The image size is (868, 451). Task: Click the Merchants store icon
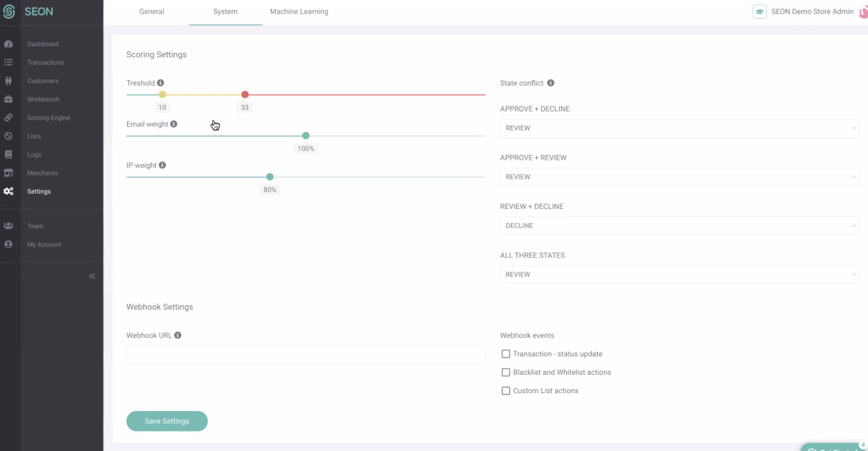[x=8, y=173]
